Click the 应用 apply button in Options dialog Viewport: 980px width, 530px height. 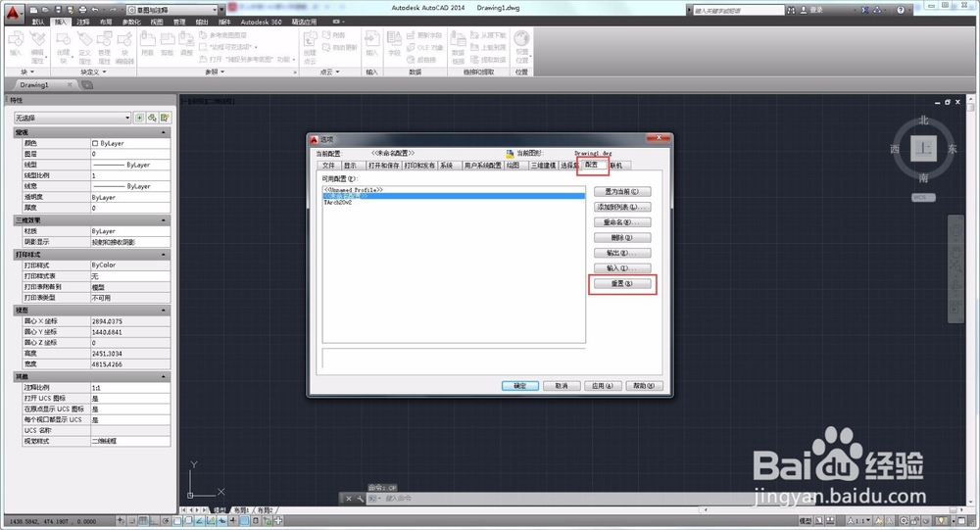[603, 386]
